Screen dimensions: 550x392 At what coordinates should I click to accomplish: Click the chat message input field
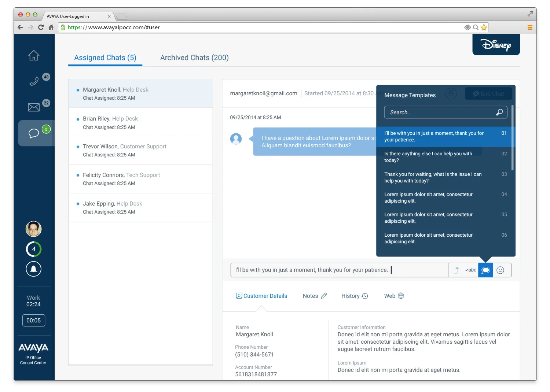pyautogui.click(x=340, y=270)
